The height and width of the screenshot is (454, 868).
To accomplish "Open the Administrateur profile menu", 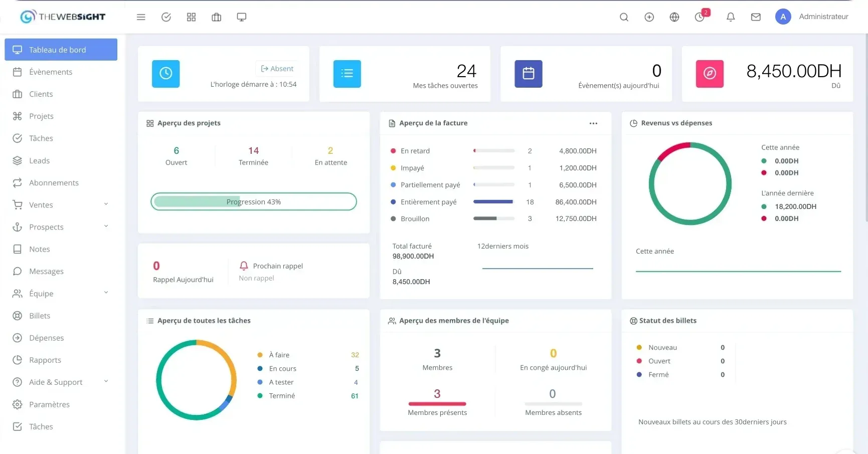I will coord(812,17).
